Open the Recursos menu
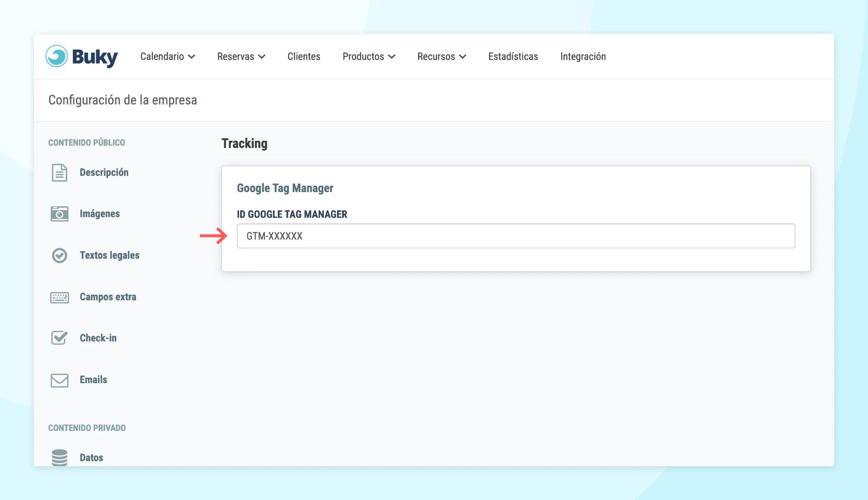Screen dimensions: 868x500 tap(441, 56)
